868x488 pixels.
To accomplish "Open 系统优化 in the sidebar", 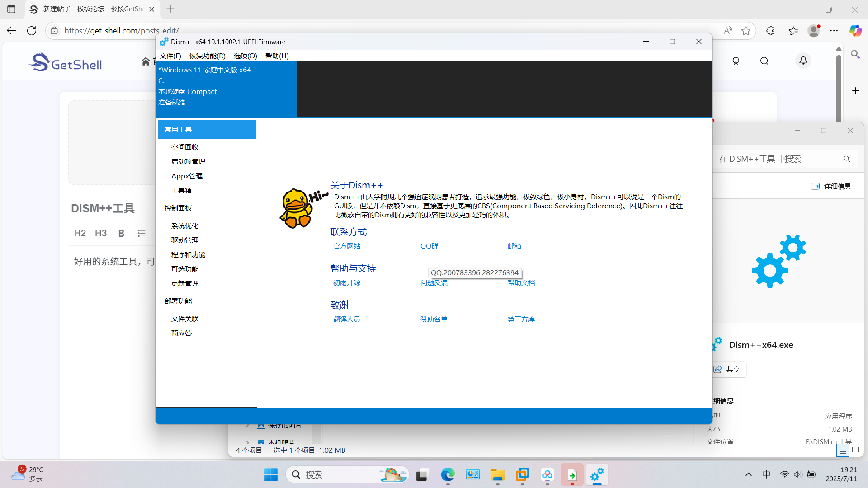I will (185, 225).
